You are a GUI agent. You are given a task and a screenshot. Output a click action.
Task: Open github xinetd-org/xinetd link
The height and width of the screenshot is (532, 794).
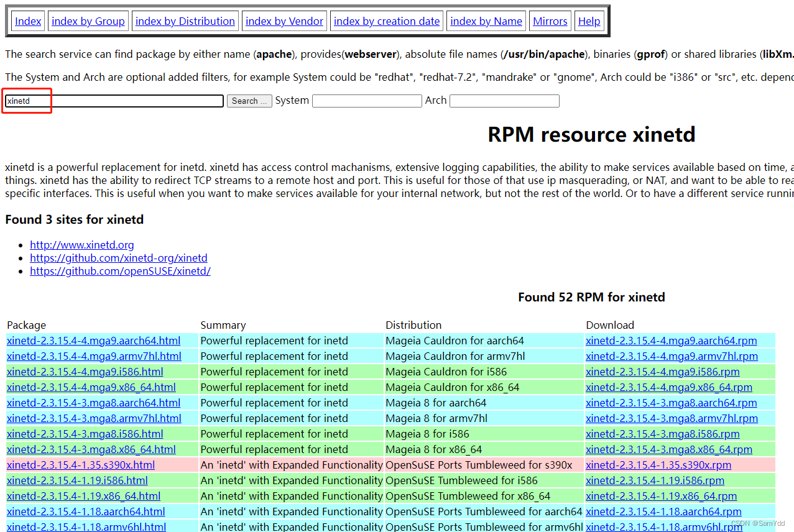tap(119, 258)
